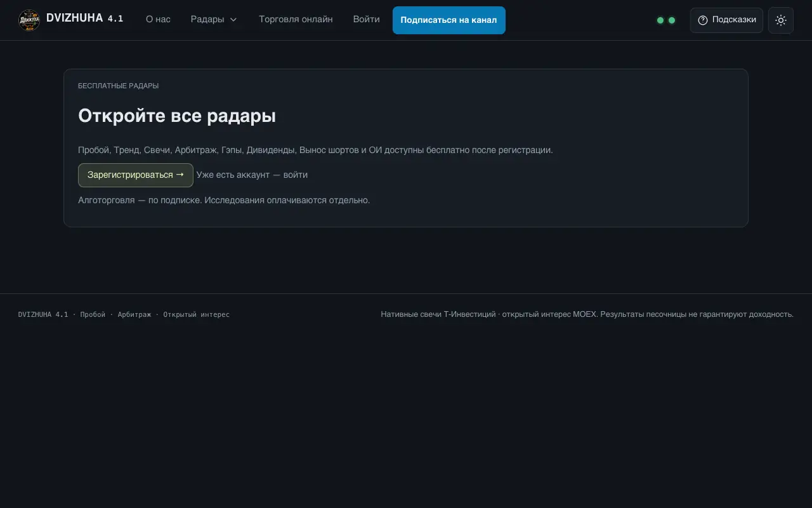Select Войти in the top navigation
This screenshot has width=812, height=508.
367,20
